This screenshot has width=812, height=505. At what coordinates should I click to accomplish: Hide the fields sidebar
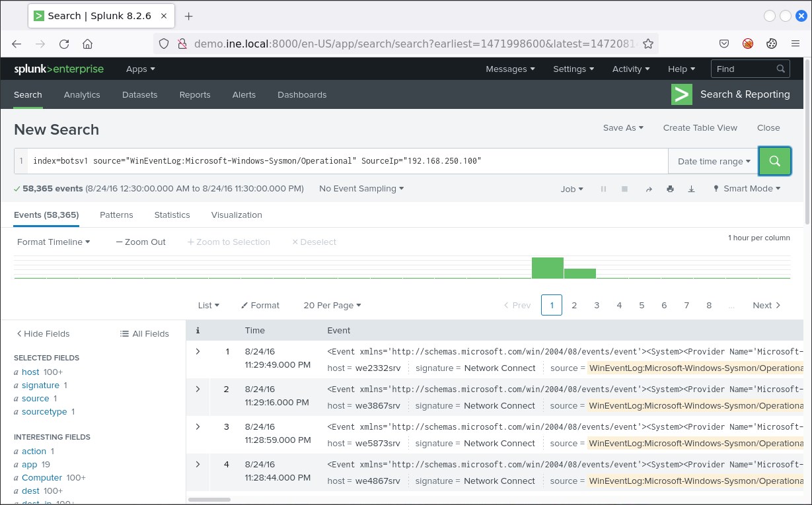click(43, 333)
